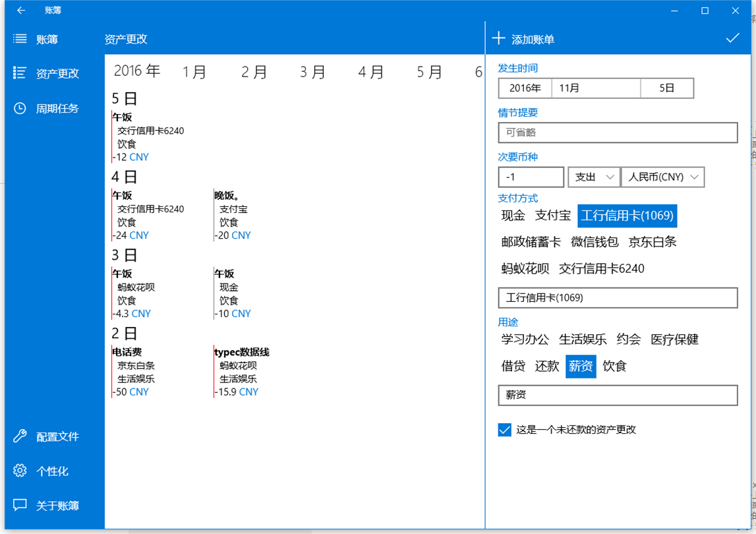Open 配置文件 wrench icon

[19, 436]
